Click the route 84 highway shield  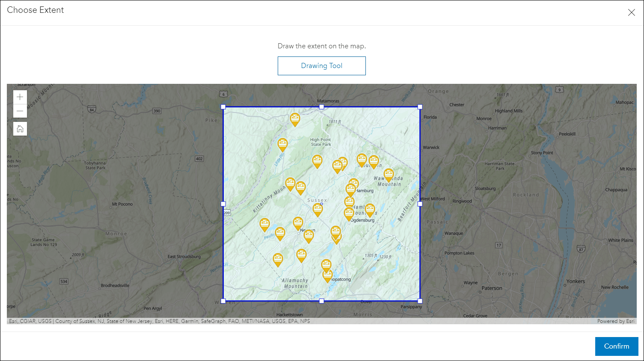92,110
